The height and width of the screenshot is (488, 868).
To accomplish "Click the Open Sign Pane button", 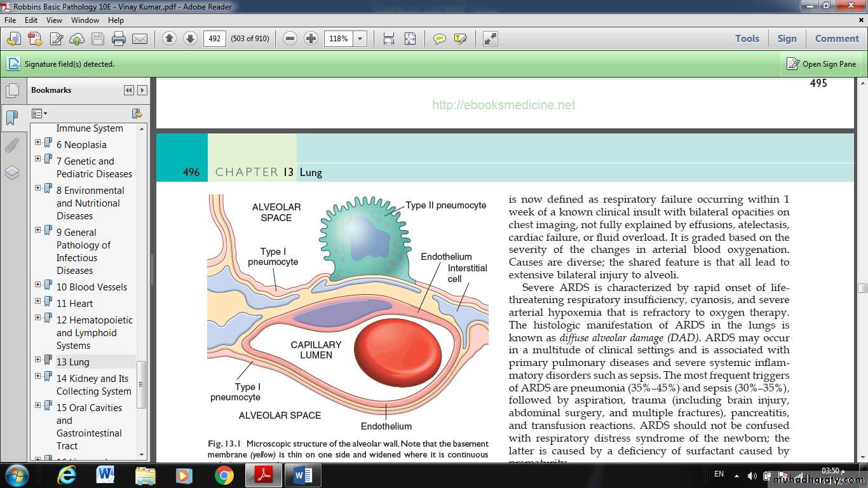I will point(822,64).
